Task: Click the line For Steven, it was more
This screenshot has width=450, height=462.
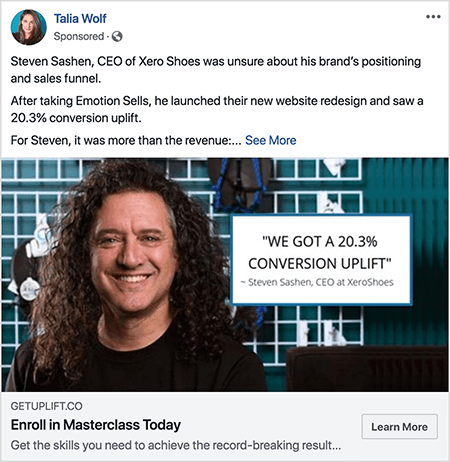Action: coord(126,140)
